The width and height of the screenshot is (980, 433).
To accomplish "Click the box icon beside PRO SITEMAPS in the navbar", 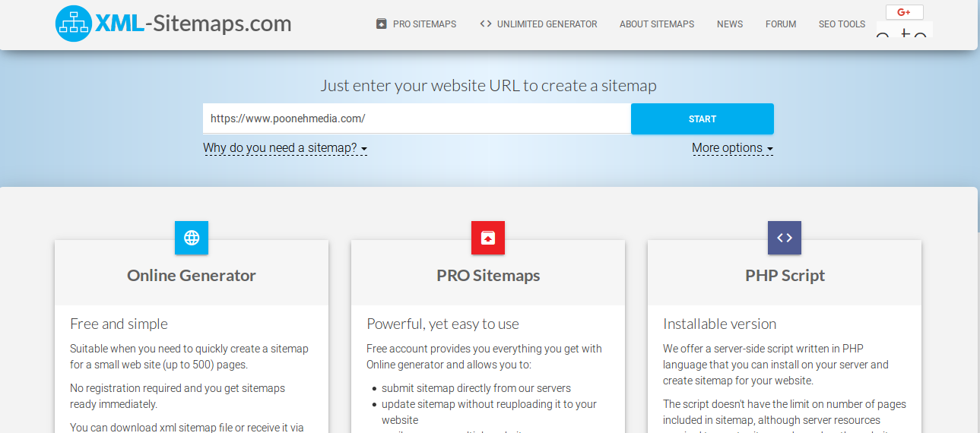I will click(382, 24).
